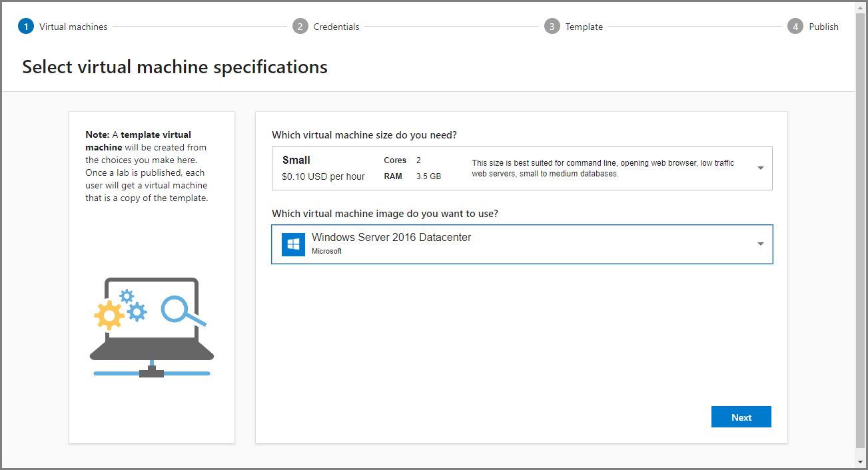Click the Windows logo image icon
The image size is (868, 470).
293,244
